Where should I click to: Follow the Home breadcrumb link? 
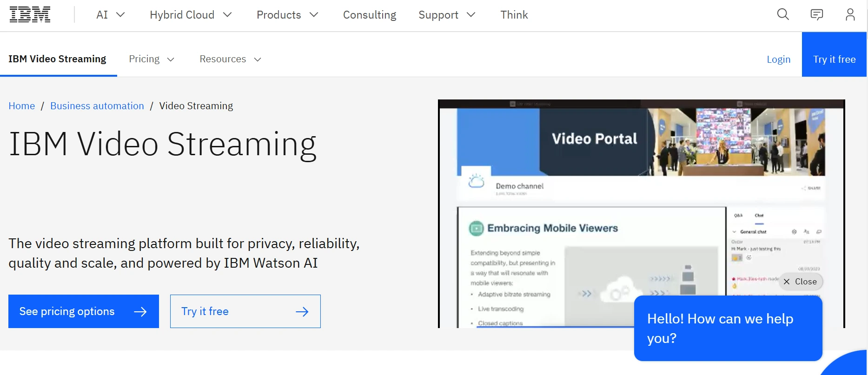tap(22, 106)
